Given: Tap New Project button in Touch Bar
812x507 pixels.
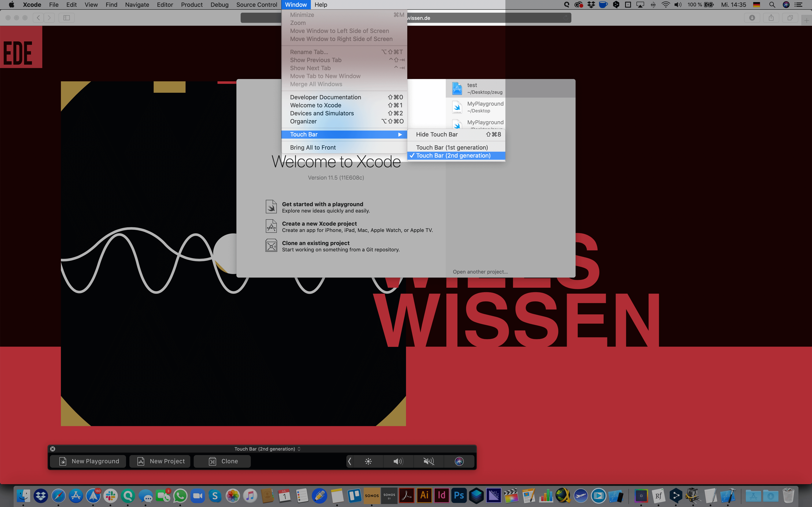Looking at the screenshot, I should coord(160,461).
